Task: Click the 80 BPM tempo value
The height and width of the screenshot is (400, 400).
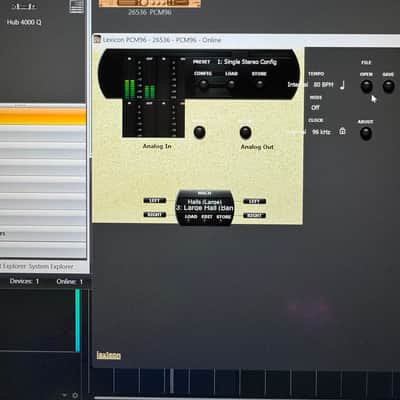Action: (323, 85)
